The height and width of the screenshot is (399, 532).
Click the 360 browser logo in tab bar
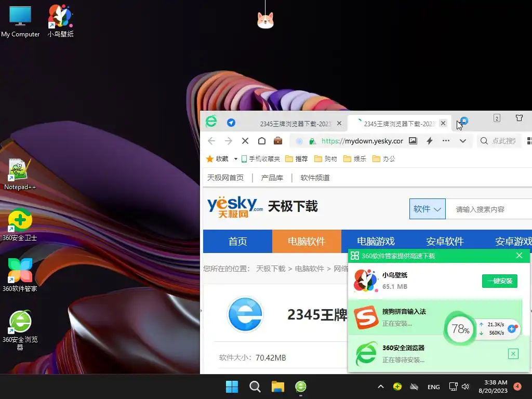point(211,122)
